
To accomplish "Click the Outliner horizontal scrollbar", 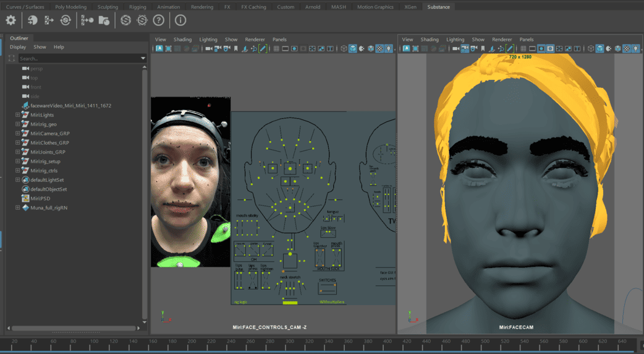I will click(x=74, y=328).
